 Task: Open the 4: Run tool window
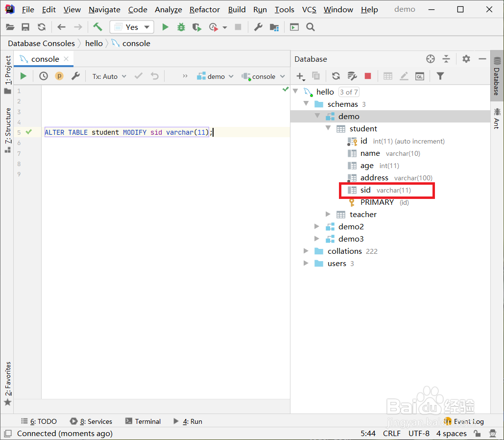[188, 421]
